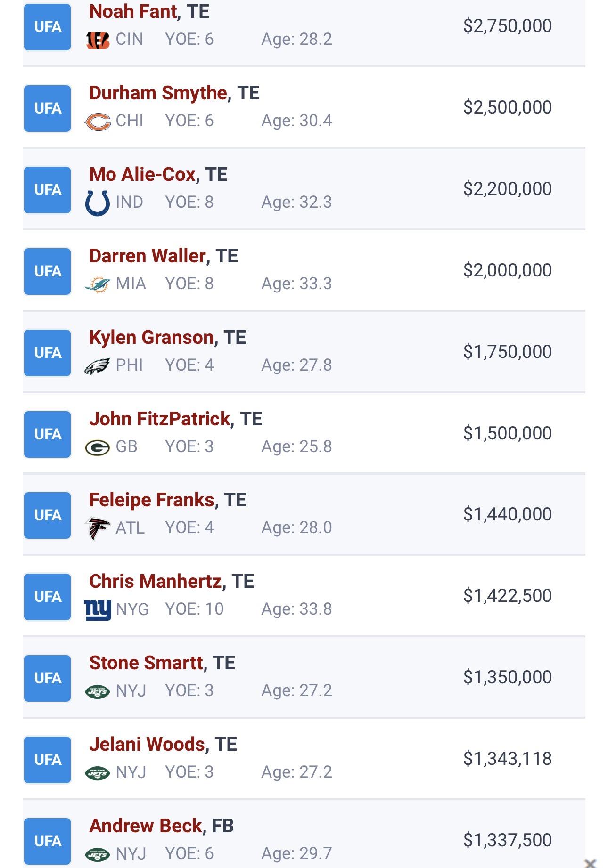Click the UFA badge for Jelani Woods
608x868 pixels.
(48, 760)
